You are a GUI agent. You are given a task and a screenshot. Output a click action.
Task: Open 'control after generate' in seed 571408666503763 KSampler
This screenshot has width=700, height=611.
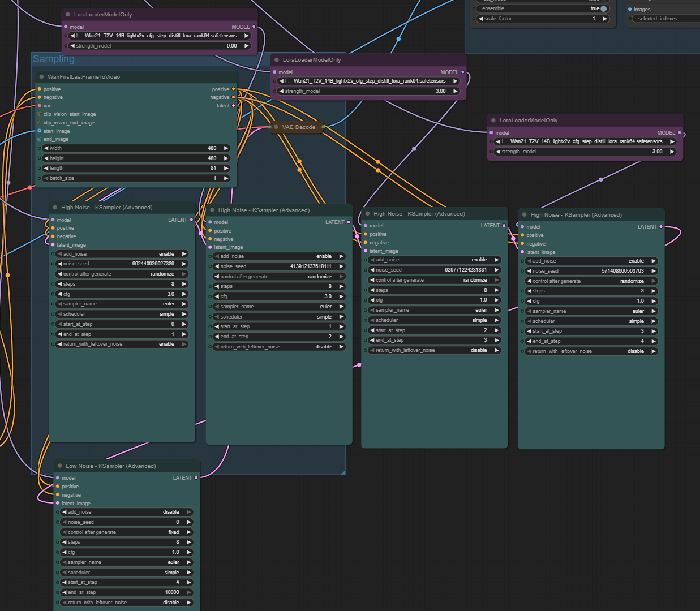click(x=591, y=281)
